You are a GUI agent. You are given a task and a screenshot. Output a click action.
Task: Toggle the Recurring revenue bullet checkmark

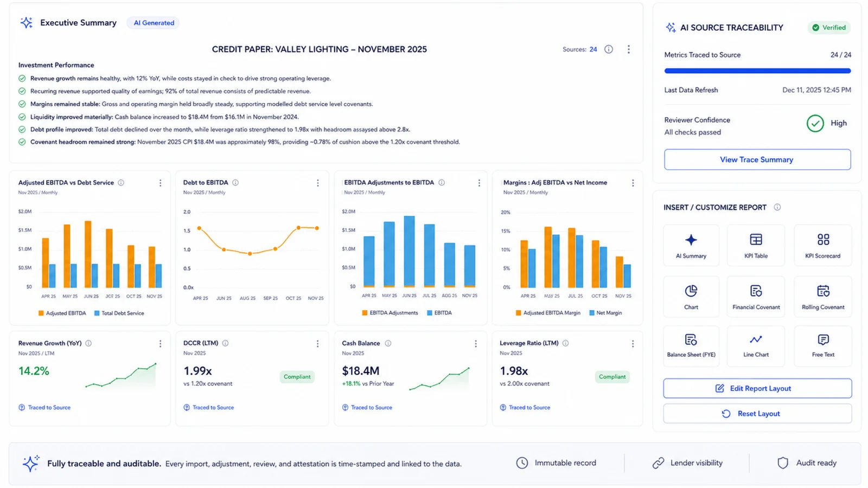[22, 91]
